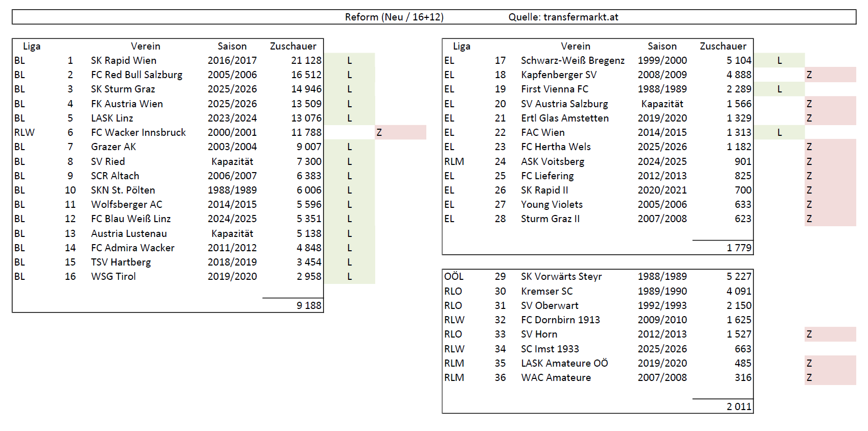Image resolution: width=868 pixels, height=431 pixels.
Task: Click the pink Z cell beside Kapfenberger SV
Action: point(830,75)
